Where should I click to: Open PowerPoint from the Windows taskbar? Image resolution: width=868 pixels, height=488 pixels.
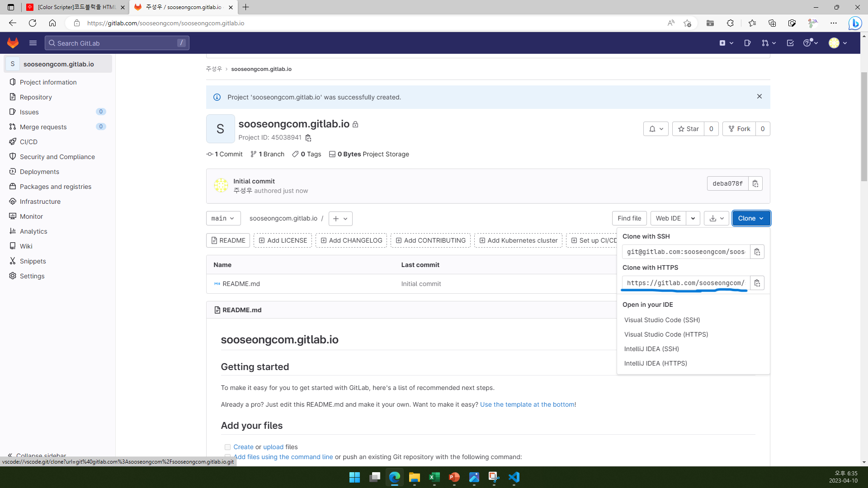(454, 477)
